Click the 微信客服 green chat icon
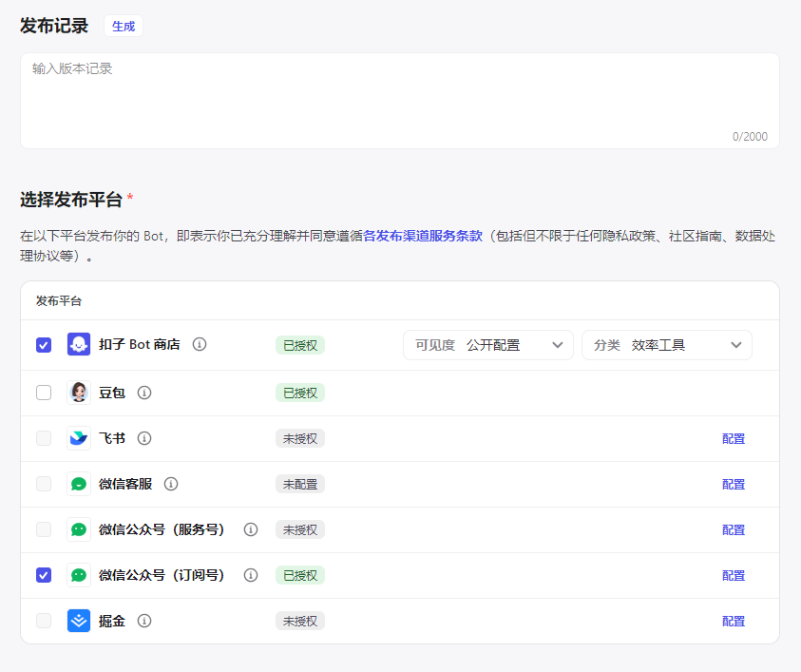The height and width of the screenshot is (672, 801). [79, 484]
